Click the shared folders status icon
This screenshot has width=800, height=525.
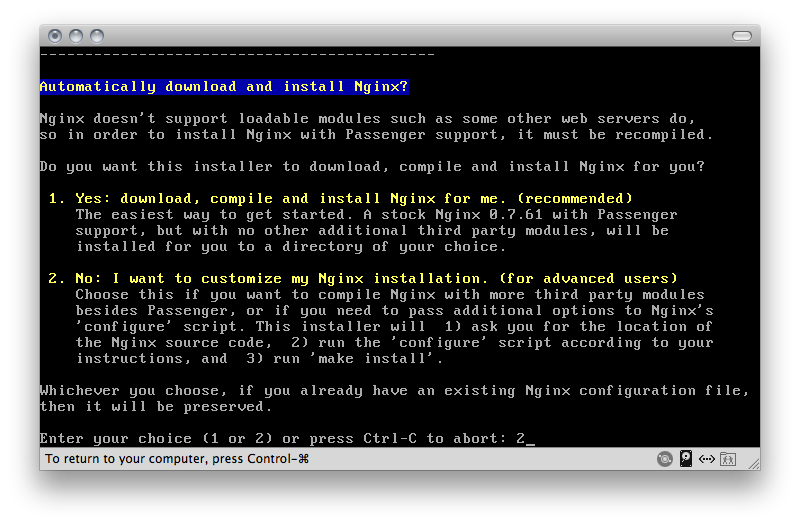tap(728, 459)
